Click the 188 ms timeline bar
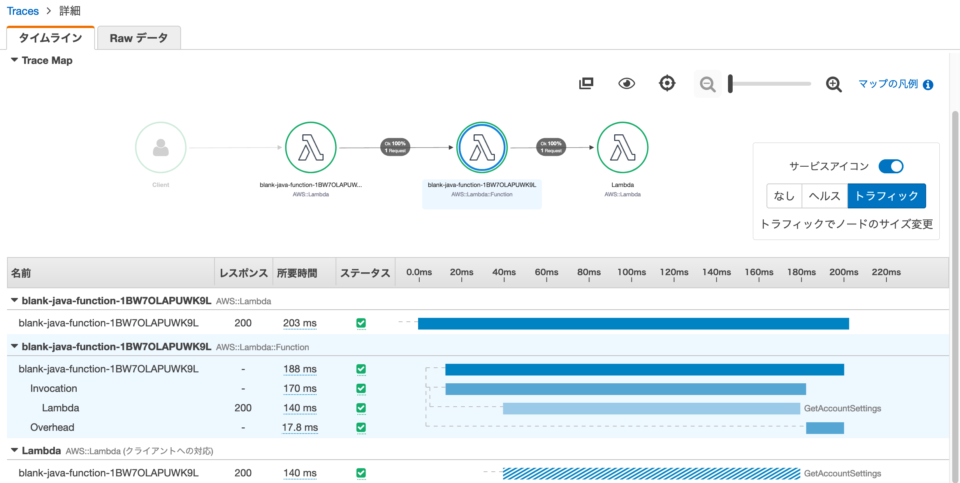Image resolution: width=960 pixels, height=483 pixels. (x=645, y=369)
